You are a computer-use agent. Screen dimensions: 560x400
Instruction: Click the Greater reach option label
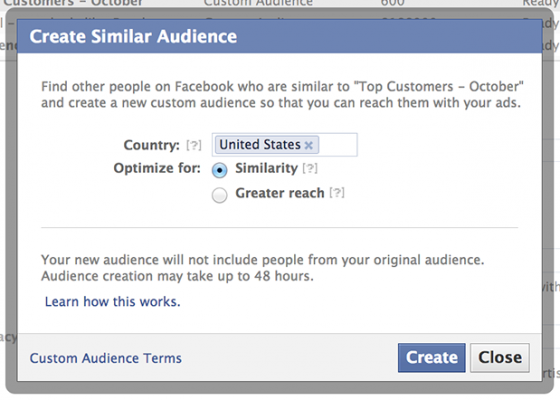pyautogui.click(x=280, y=193)
